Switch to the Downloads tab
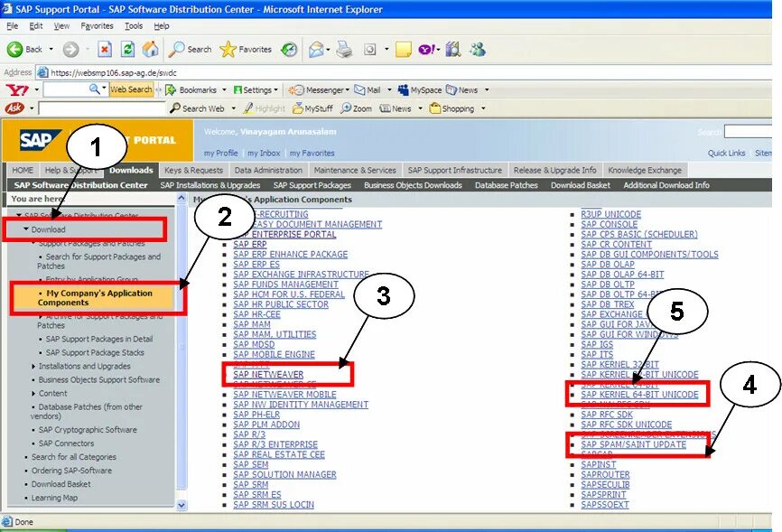Screen dimensions: 782x532 (131, 170)
